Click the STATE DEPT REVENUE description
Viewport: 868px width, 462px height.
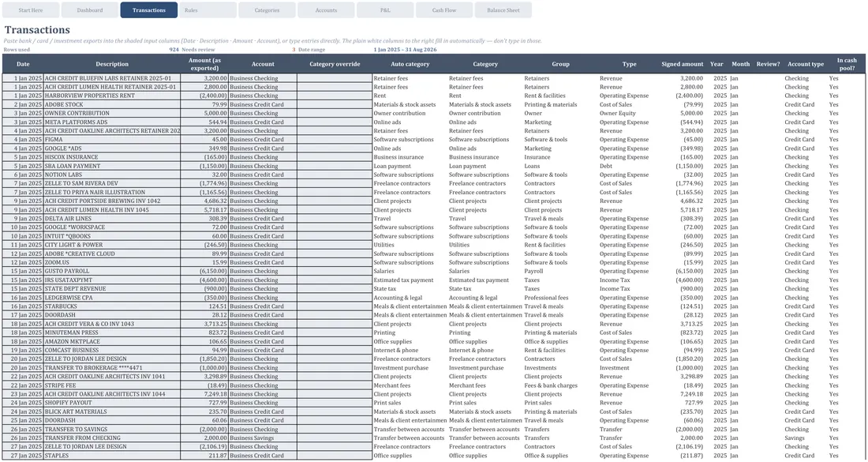pyautogui.click(x=112, y=288)
